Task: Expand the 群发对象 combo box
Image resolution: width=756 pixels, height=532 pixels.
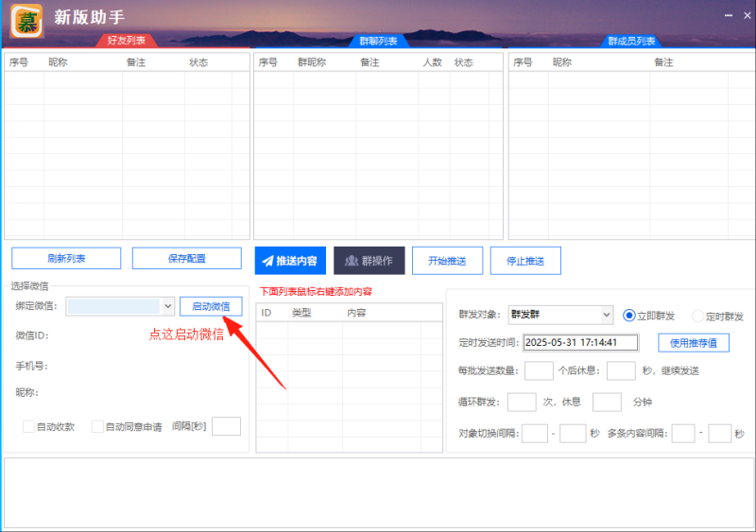Action: 560,315
